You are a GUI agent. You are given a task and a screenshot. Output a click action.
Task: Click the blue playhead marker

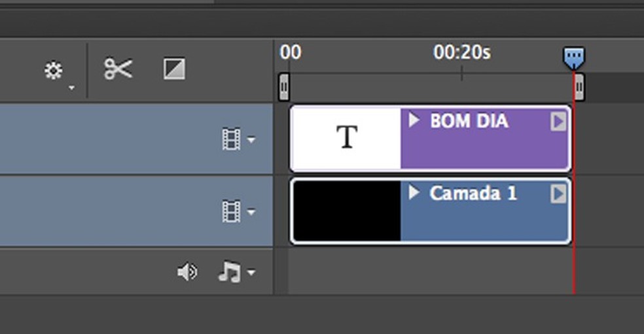574,58
